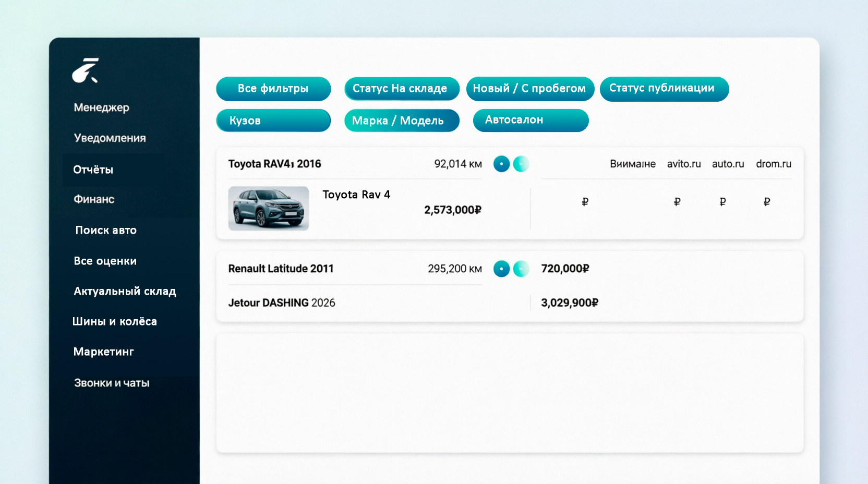The width and height of the screenshot is (868, 484).
Task: Click the drom.ru column header
Action: click(774, 164)
